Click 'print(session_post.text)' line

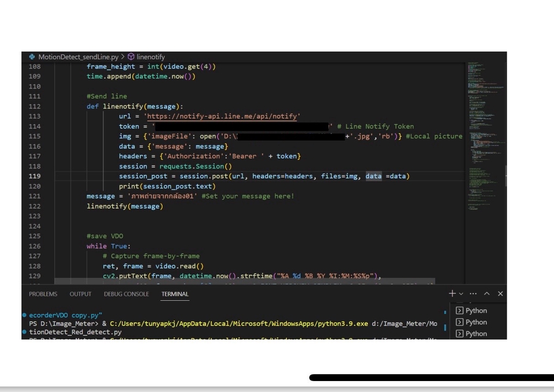click(x=167, y=186)
